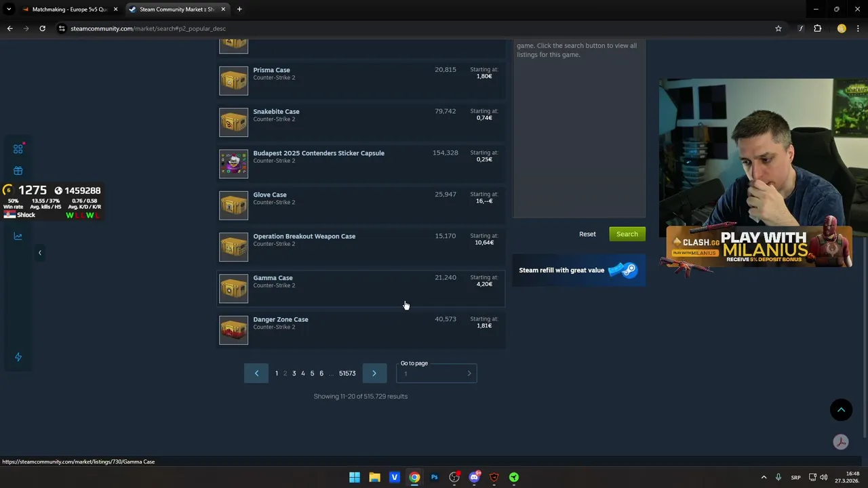Click the Danger Zone Case item image
This screenshot has height=488, width=868.
point(233,330)
